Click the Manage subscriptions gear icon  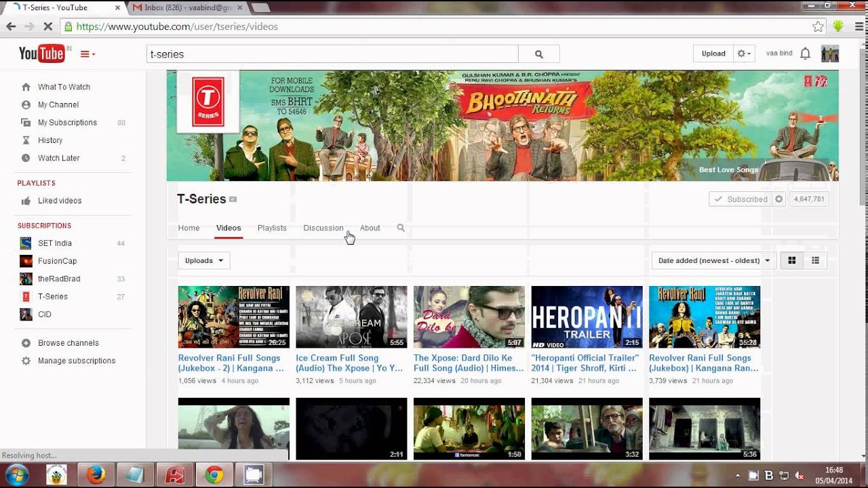[26, 361]
